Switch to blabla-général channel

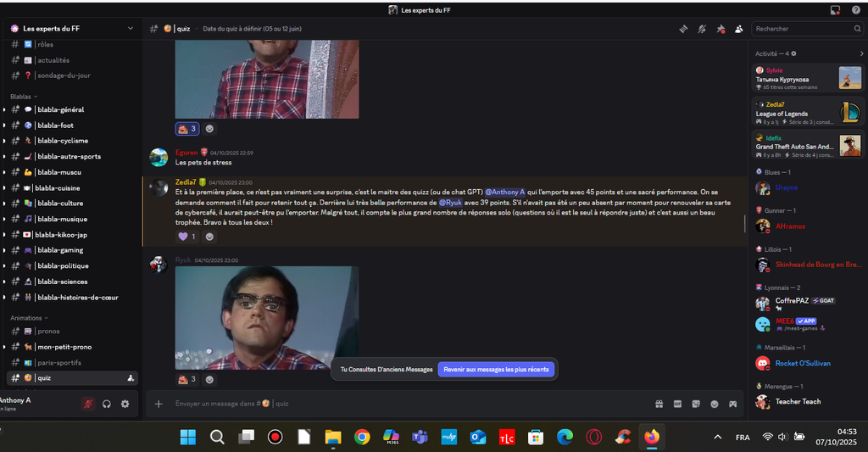tap(71, 109)
